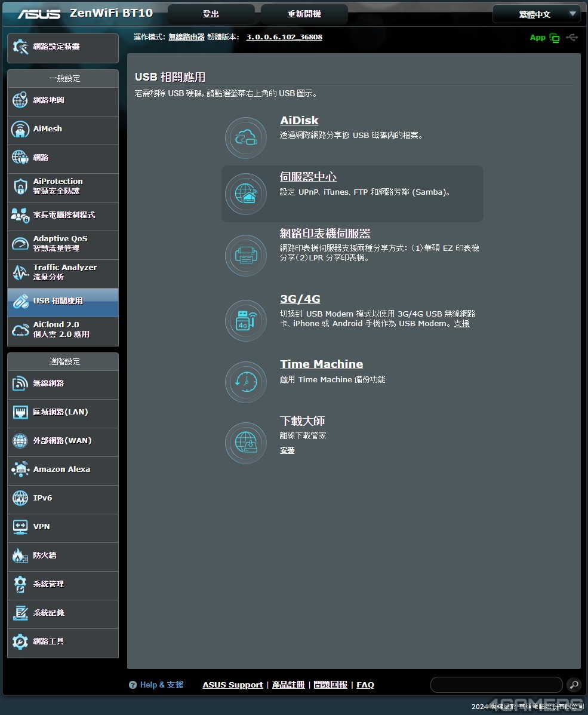Click the Amazon Alexa icon in sidebar
Image resolution: width=588 pixels, height=715 pixels.
pos(20,469)
